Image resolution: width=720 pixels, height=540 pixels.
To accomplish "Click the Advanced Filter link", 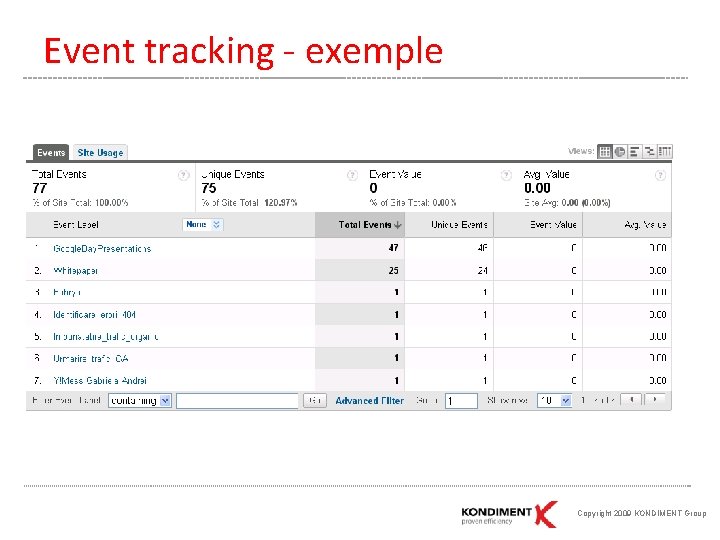I will click(370, 401).
